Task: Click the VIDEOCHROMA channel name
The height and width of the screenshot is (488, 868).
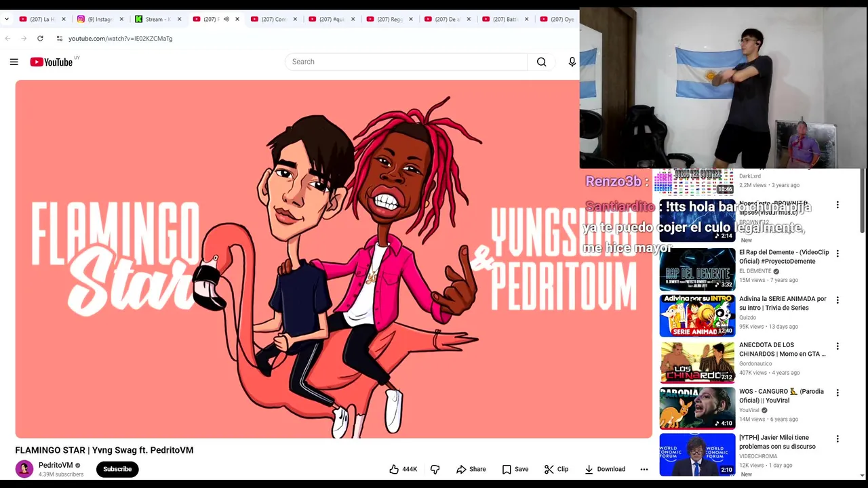Action: (759, 456)
